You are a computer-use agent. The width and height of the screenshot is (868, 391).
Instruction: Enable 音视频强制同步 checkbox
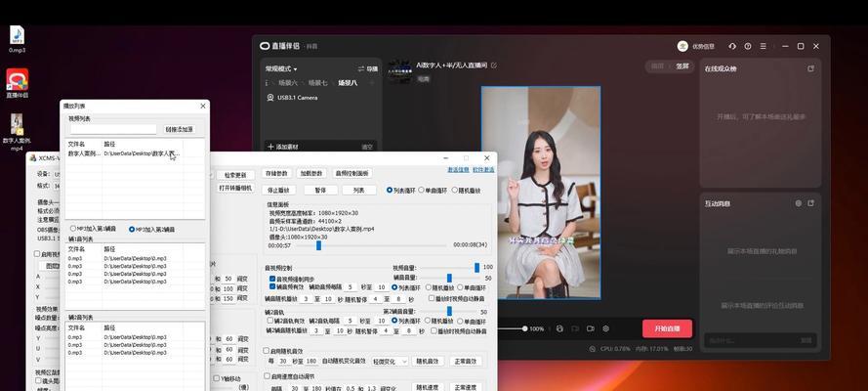coord(272,279)
